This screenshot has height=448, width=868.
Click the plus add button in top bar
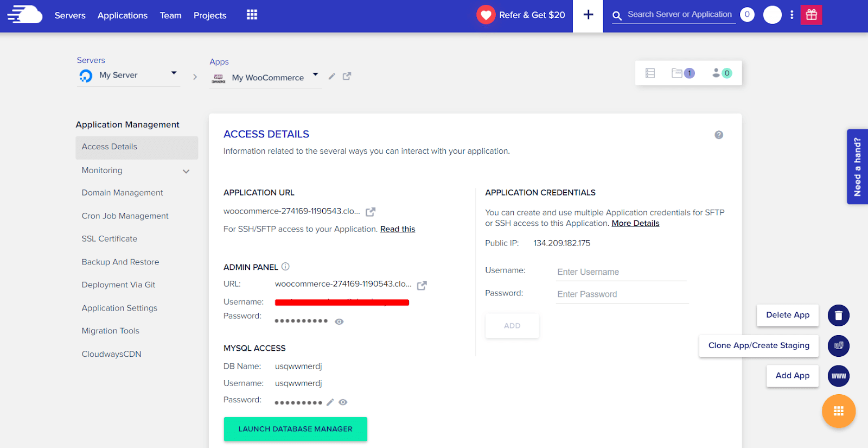(x=588, y=15)
